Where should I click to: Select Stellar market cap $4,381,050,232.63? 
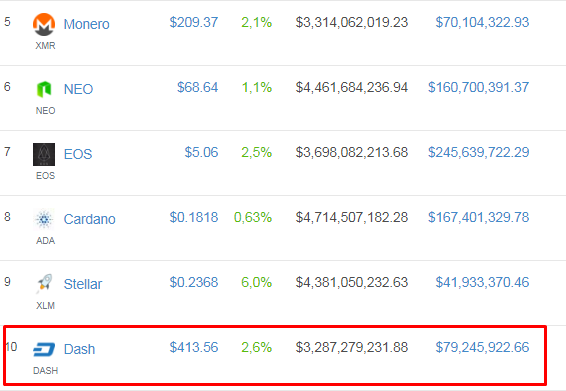pyautogui.click(x=352, y=282)
